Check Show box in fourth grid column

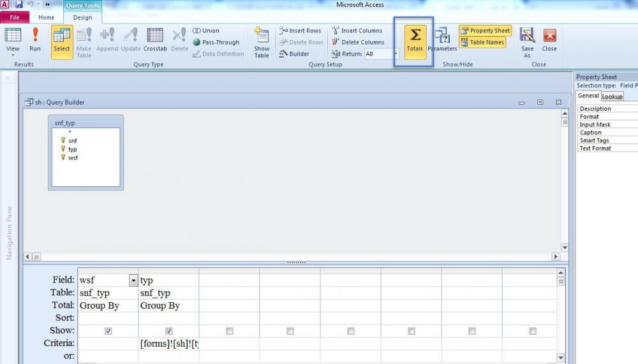pyautogui.click(x=290, y=331)
